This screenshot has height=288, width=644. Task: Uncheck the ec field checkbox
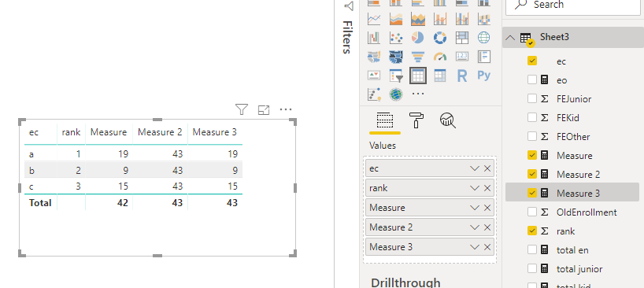tap(532, 61)
